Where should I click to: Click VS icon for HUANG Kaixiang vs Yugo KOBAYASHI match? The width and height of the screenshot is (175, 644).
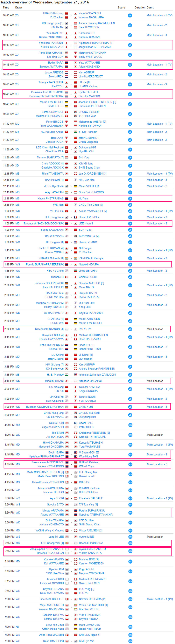point(130,16)
